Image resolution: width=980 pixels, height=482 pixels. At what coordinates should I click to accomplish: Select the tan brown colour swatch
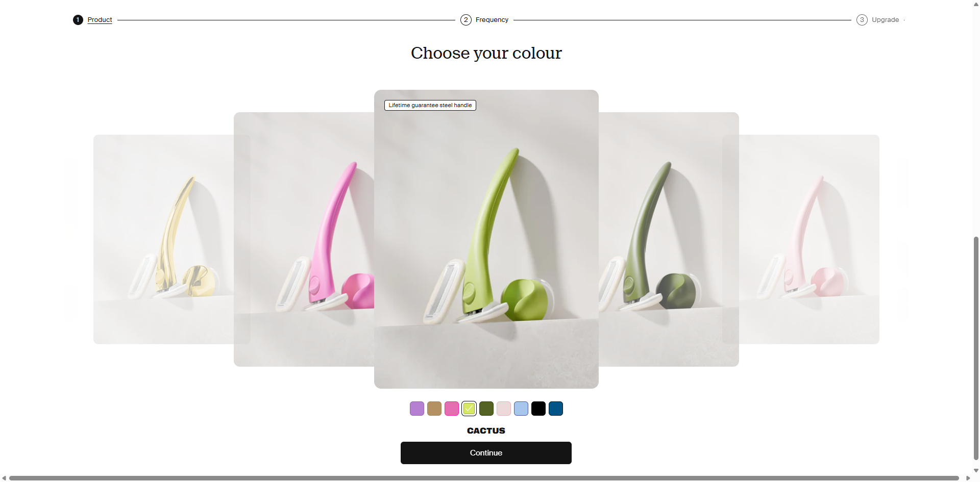434,409
